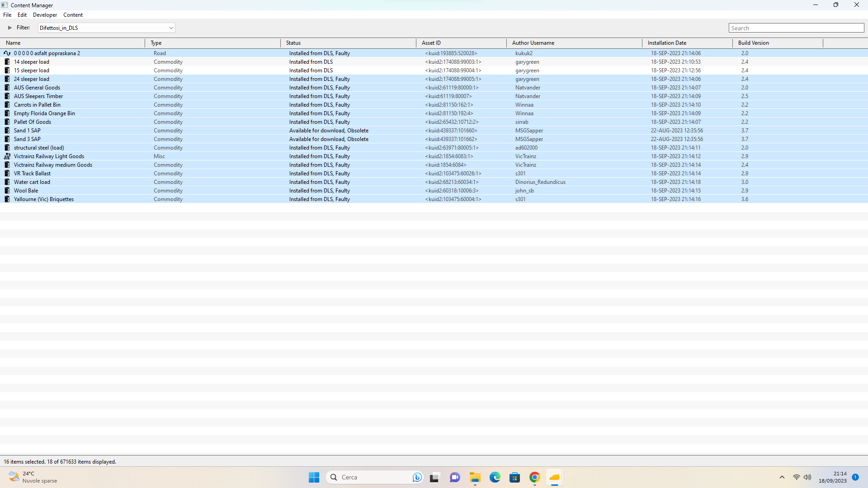
Task: Click the author kukuk2
Action: (524, 53)
